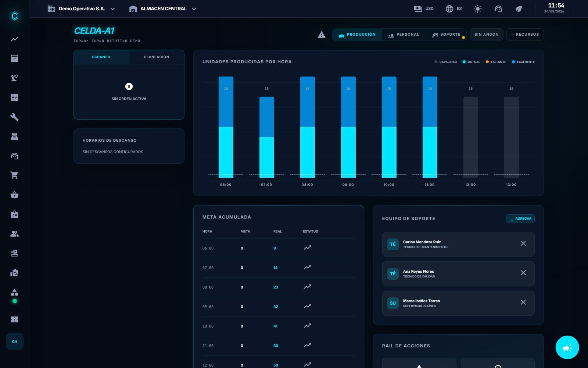Open the shopping cart sidebar icon
Image resolution: width=588 pixels, height=368 pixels.
point(14,175)
